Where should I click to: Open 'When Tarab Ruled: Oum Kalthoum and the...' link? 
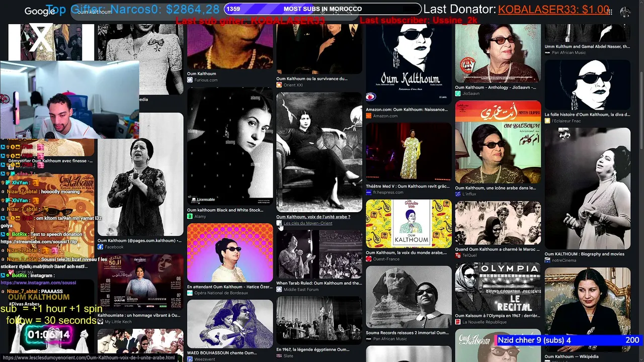pyautogui.click(x=319, y=283)
